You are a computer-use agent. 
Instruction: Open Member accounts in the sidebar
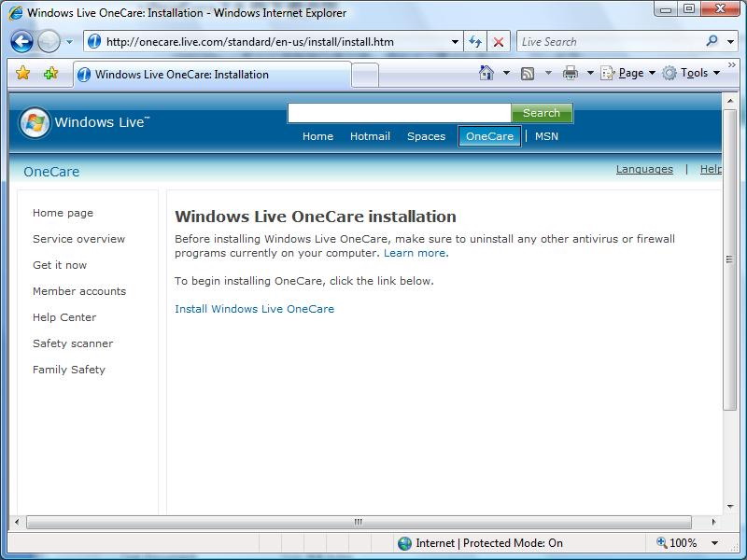click(79, 291)
